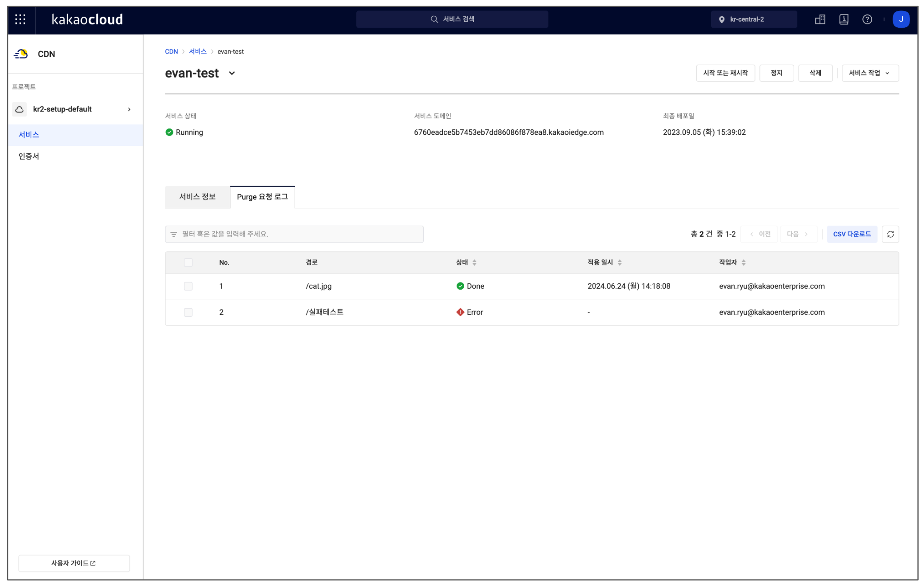Click the kakaocloud logo
This screenshot has width=924, height=585.
pos(87,19)
